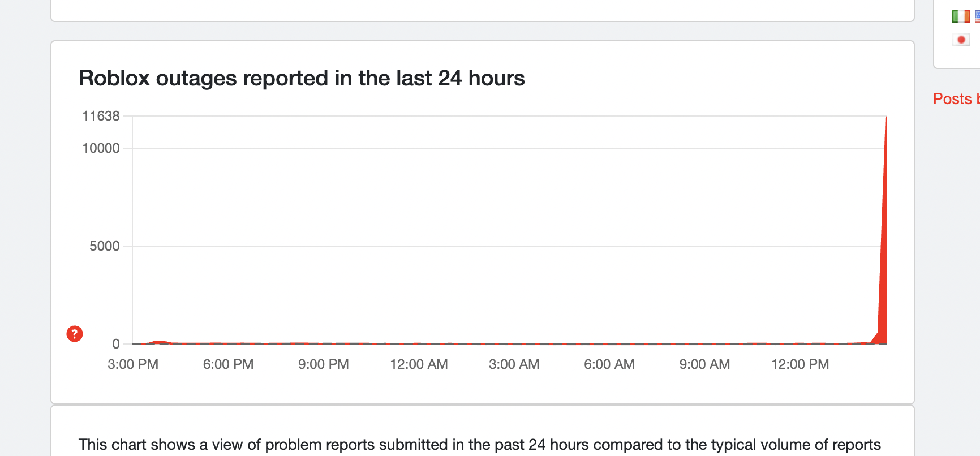Click the red question mark help icon

tap(75, 334)
